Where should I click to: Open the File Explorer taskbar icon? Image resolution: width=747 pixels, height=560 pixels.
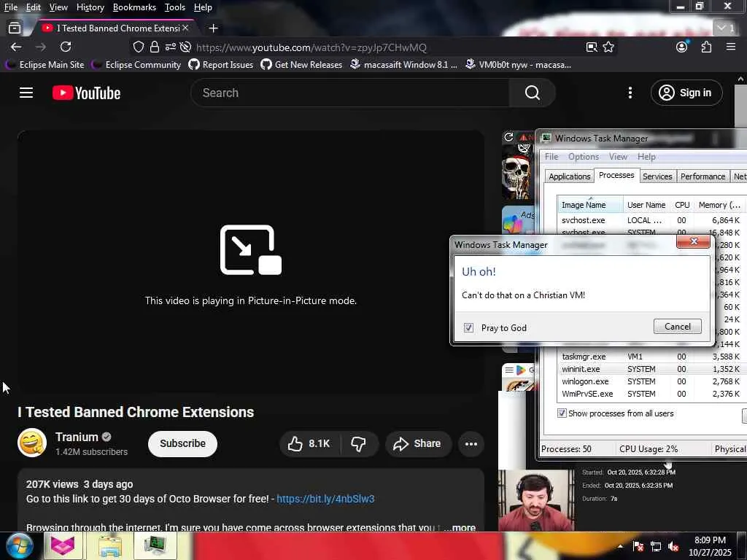[109, 545]
